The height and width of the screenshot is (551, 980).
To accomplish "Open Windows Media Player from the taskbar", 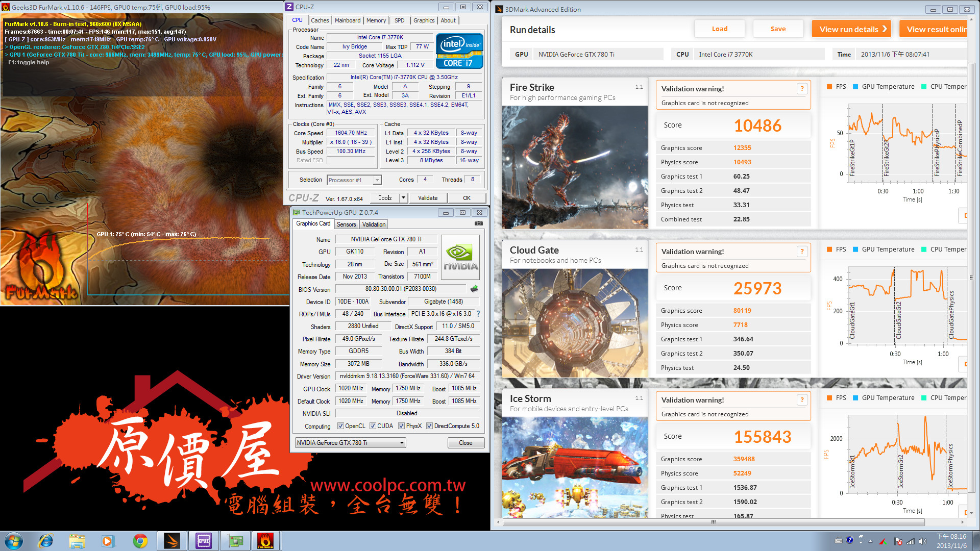I will [108, 541].
